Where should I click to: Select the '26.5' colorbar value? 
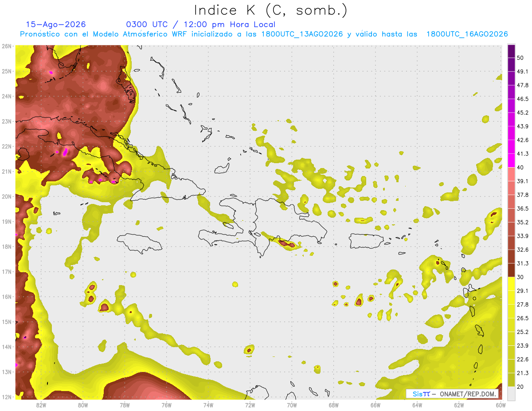coord(523,318)
